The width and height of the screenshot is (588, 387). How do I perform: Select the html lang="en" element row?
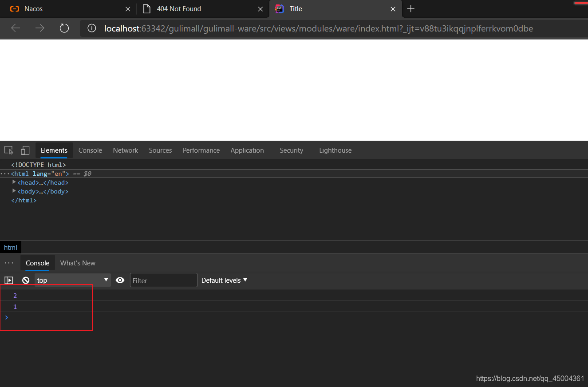[294, 174]
